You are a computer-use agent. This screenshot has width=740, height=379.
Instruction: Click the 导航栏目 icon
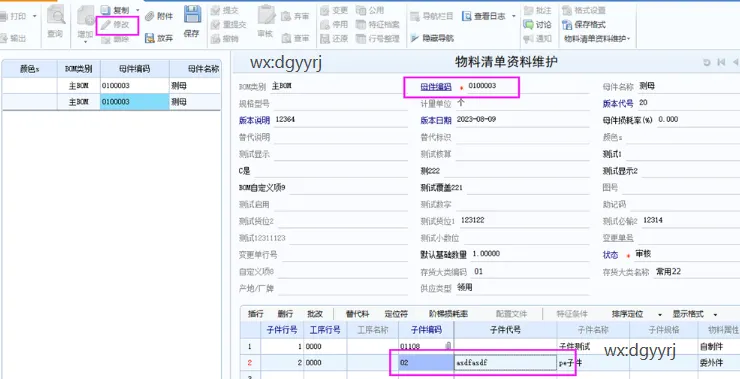(x=414, y=17)
